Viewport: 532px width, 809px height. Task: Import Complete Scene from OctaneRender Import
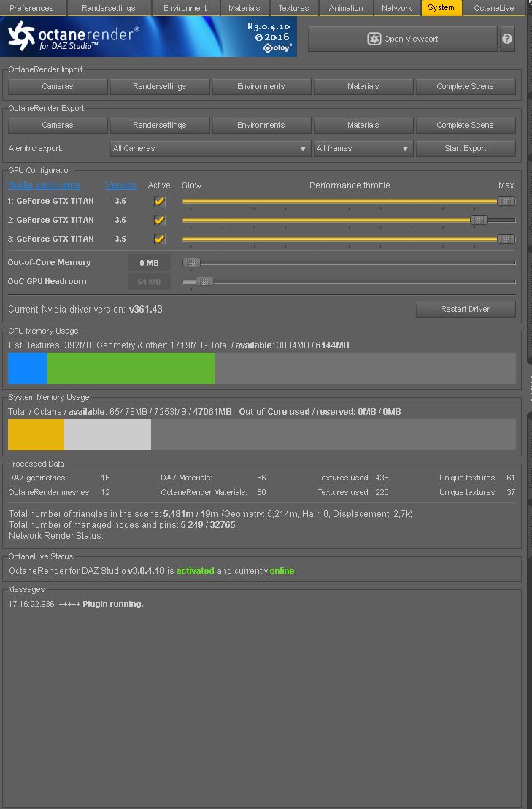point(466,86)
